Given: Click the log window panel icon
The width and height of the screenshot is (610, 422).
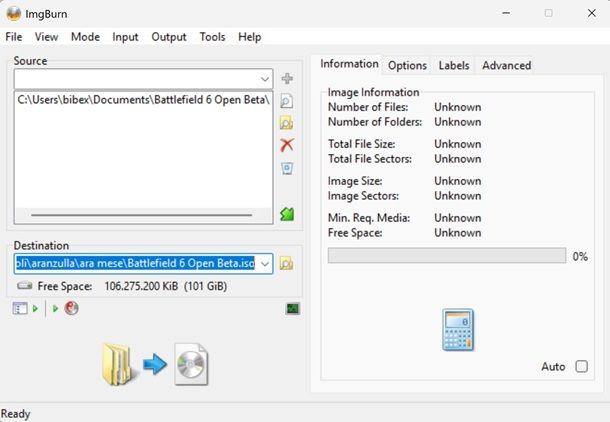Looking at the screenshot, I should point(20,308).
